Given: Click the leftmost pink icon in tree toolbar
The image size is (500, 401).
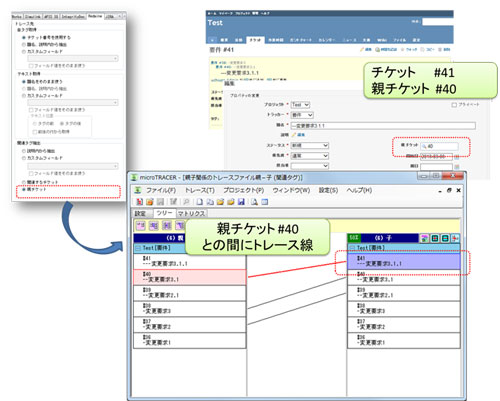Looking at the screenshot, I should tap(141, 226).
